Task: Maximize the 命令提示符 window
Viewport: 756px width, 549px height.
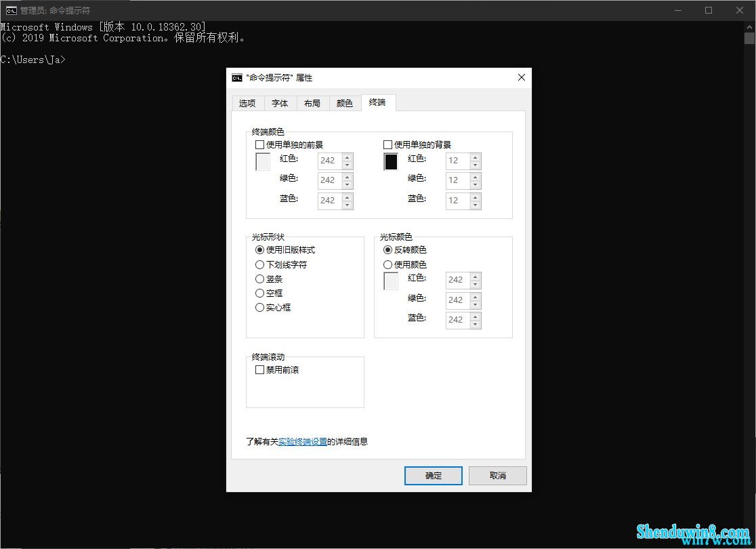Action: [x=709, y=10]
